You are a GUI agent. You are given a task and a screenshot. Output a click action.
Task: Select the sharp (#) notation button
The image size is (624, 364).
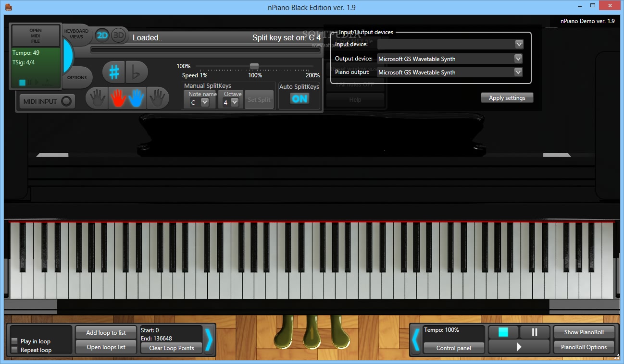[113, 72]
